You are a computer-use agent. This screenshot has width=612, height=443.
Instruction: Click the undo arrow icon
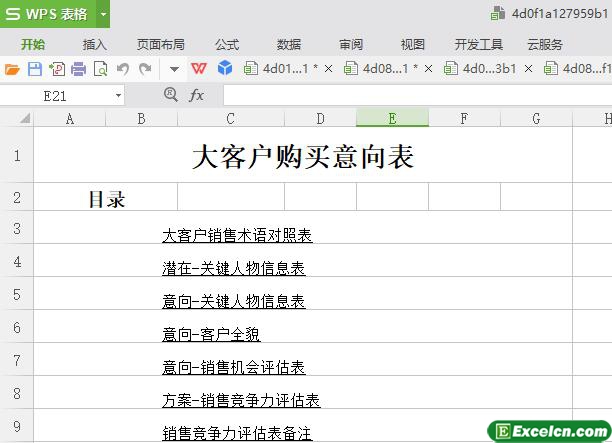coord(123,69)
